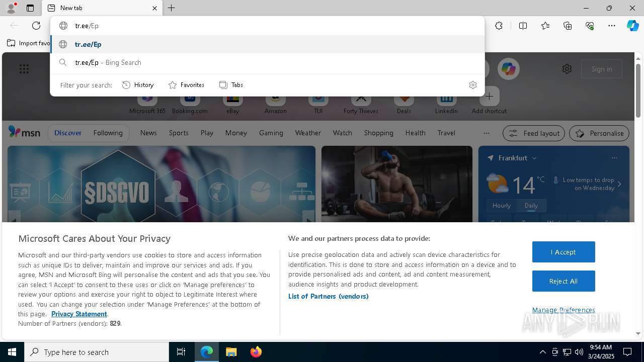Open Browser essentials heart icon
This screenshot has width=644, height=362.
[x=590, y=26]
